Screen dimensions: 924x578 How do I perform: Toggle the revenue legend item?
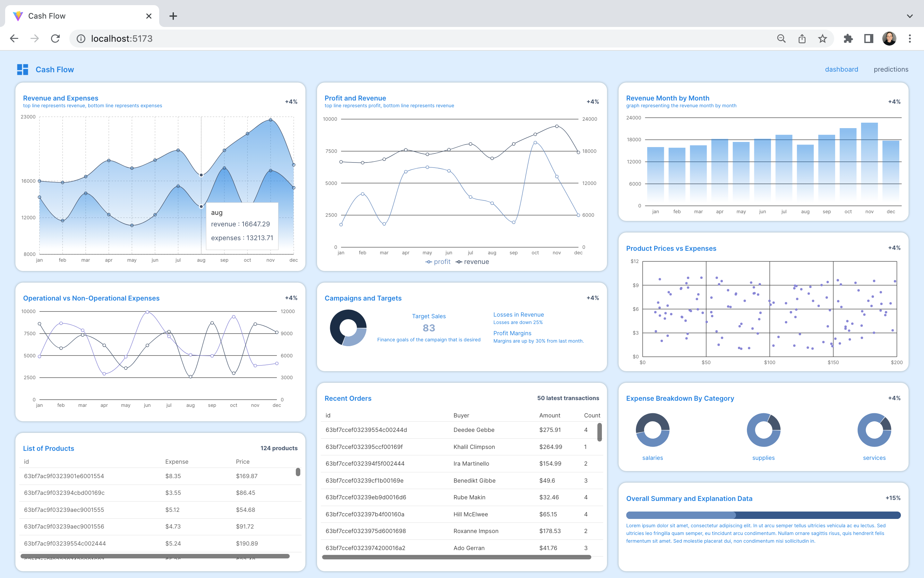click(x=472, y=262)
